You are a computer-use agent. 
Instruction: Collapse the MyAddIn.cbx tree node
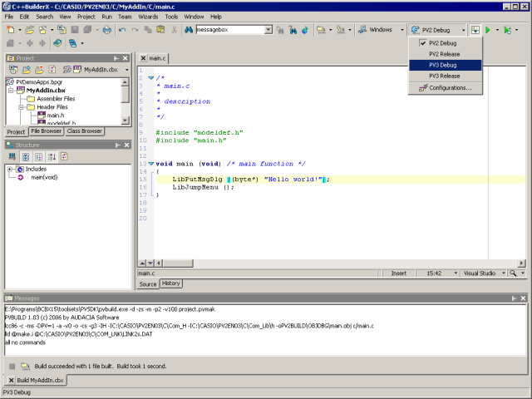coord(11,91)
